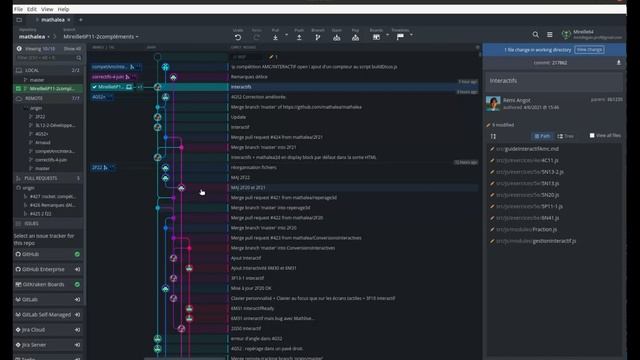Connect GitLab via its login icon

point(77,300)
